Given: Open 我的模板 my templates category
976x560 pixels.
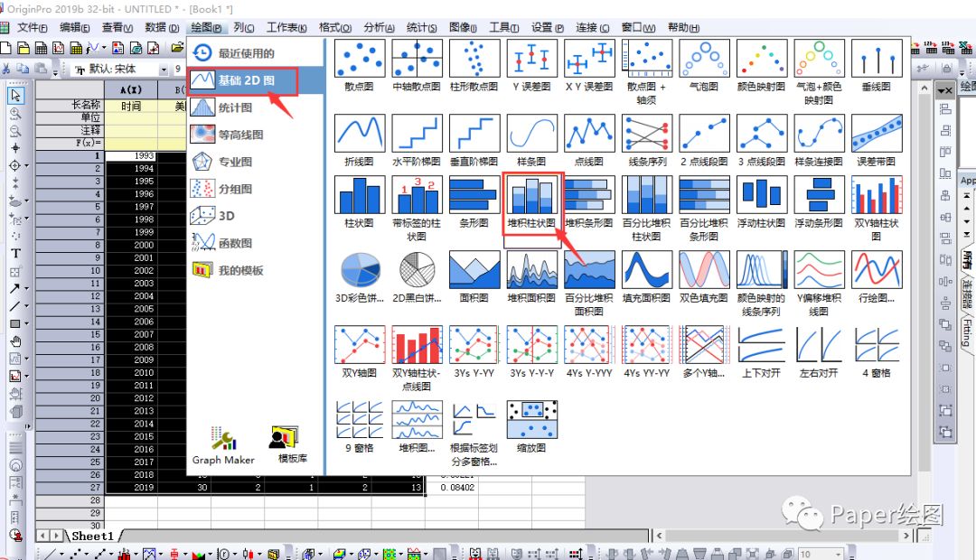Looking at the screenshot, I should pos(255,270).
